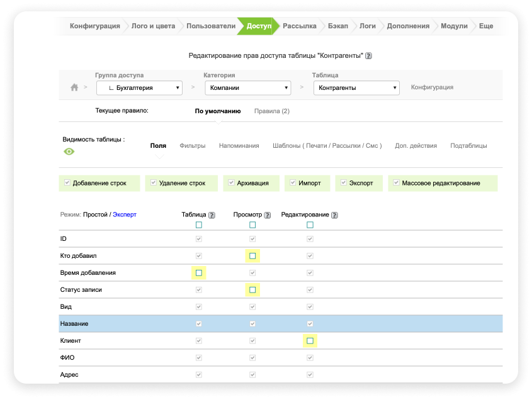Open help icon beside Редактирование column
This screenshot has width=532, height=400.
point(334,215)
